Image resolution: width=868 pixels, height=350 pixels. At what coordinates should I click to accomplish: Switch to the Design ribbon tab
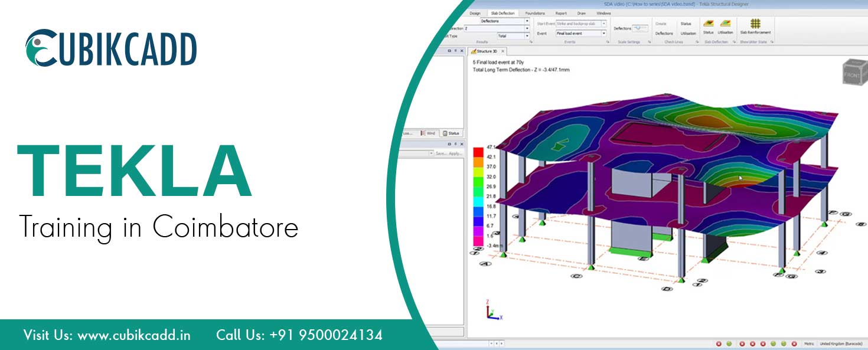[x=475, y=12]
